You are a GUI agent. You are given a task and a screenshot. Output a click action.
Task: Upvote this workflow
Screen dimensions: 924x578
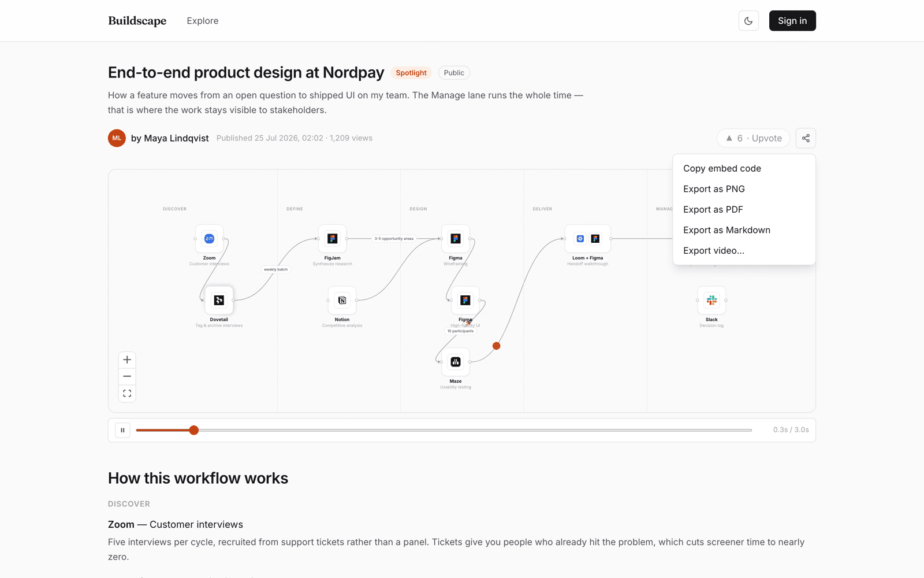754,138
